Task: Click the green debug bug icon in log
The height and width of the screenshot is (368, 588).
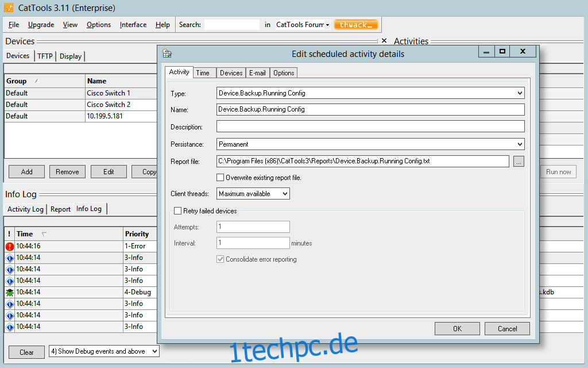Action: (x=10, y=292)
